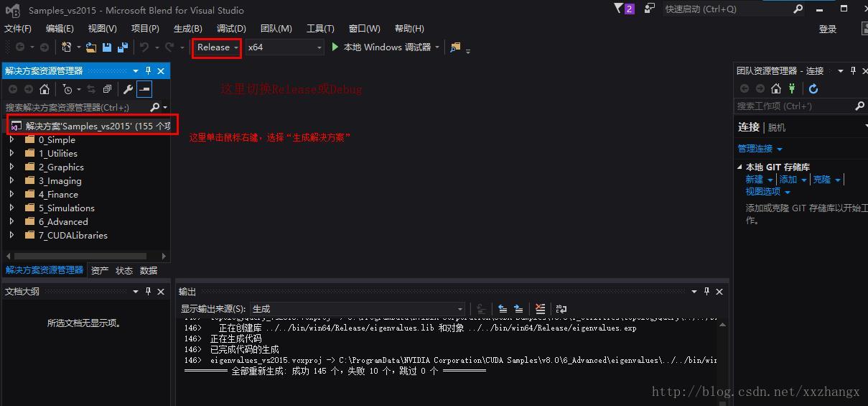Click the Open File toolbar icon
The height and width of the screenshot is (406, 868).
[91, 47]
